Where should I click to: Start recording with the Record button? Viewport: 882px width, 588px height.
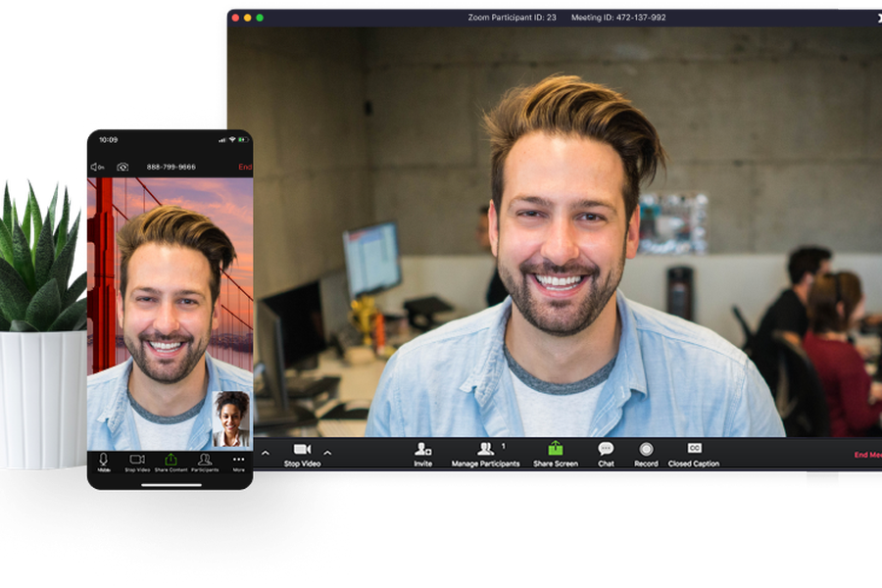tap(646, 455)
